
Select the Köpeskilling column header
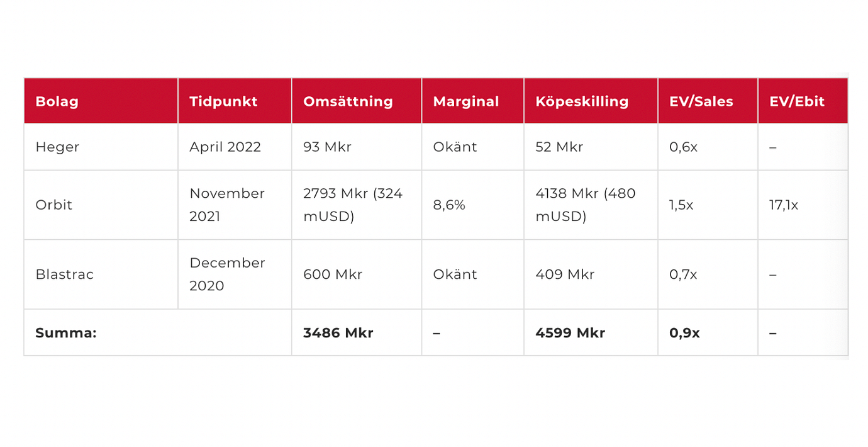(582, 101)
